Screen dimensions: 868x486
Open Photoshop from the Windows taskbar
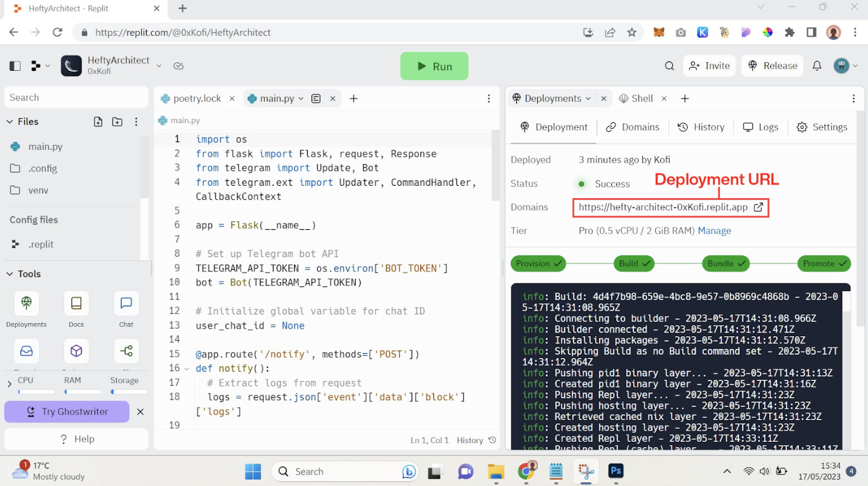click(616, 471)
